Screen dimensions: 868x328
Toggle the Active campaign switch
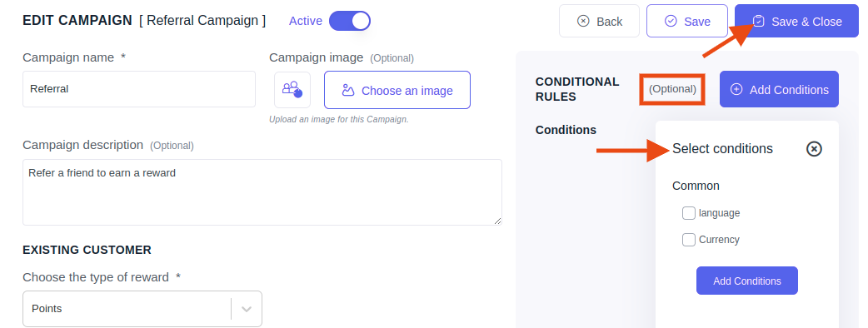(349, 21)
